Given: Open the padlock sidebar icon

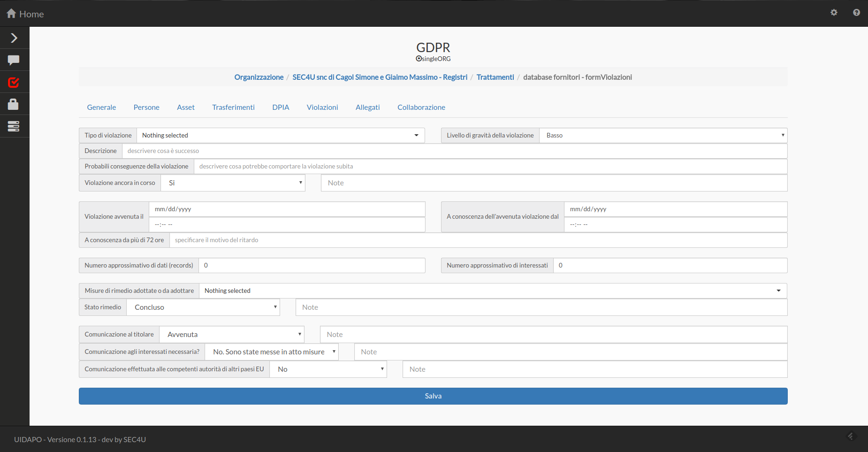Looking at the screenshot, I should click(x=14, y=104).
